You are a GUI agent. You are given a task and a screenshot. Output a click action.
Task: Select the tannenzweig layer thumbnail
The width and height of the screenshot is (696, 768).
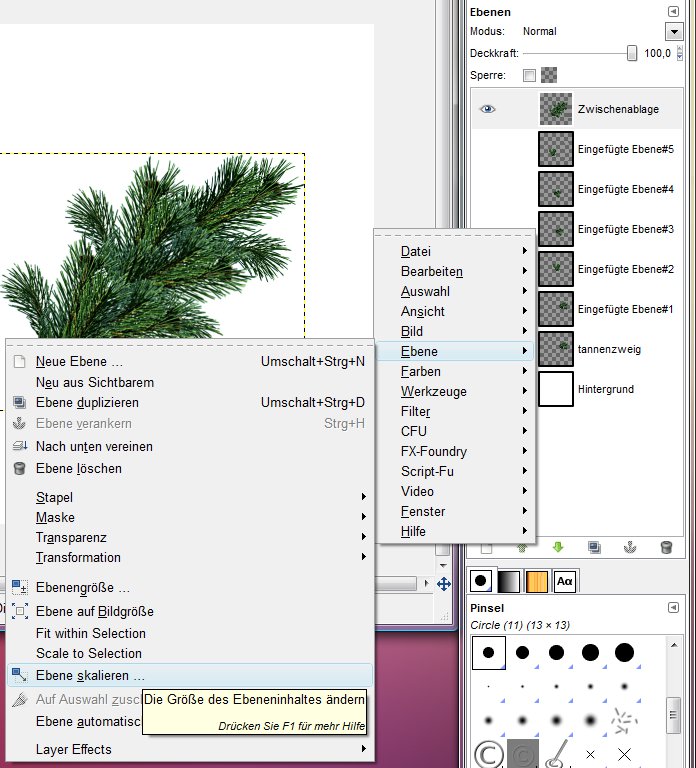tap(556, 349)
